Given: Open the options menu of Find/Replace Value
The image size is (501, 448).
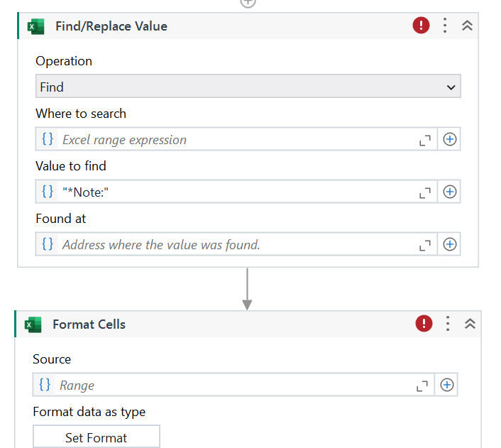Looking at the screenshot, I should (x=445, y=26).
